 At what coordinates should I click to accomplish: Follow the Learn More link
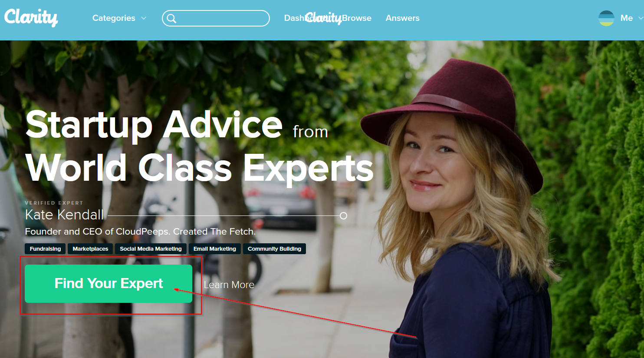click(229, 285)
